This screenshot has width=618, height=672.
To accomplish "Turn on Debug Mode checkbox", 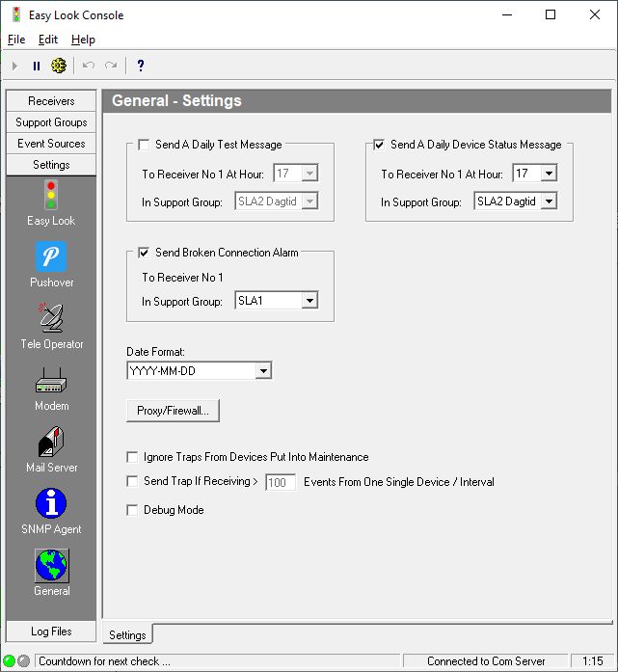I will [x=132, y=510].
